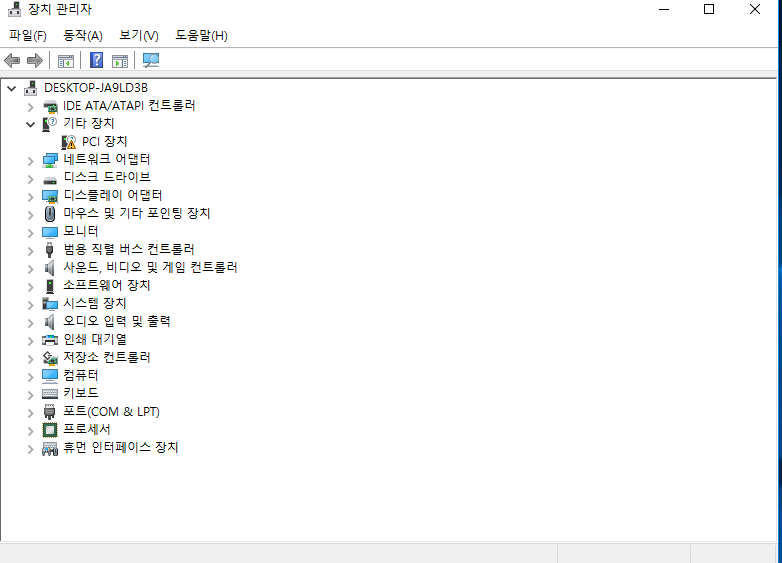Click the speaker icon for 사운드, 비디오 및 게임 컨트롤러
782x563 pixels.
click(x=49, y=268)
